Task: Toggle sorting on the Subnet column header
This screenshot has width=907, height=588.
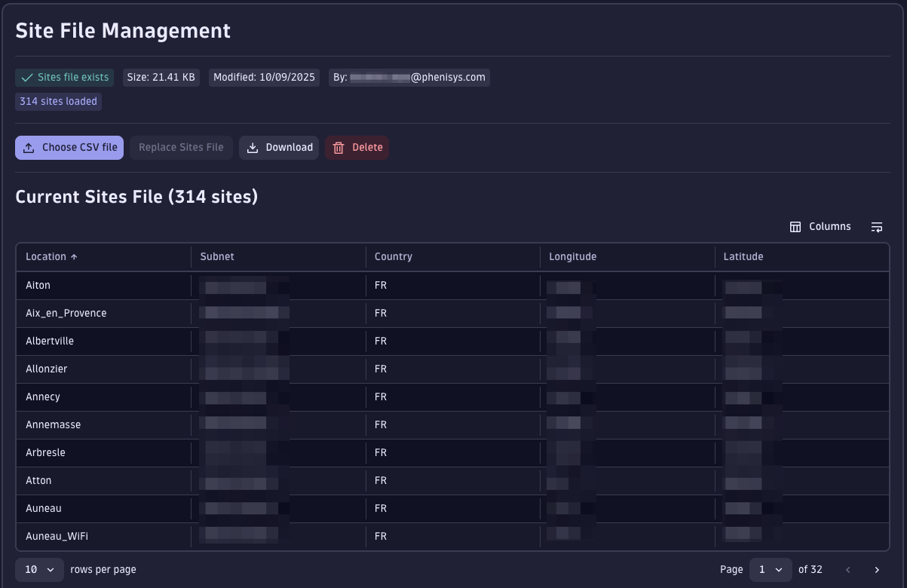Action: click(x=217, y=256)
